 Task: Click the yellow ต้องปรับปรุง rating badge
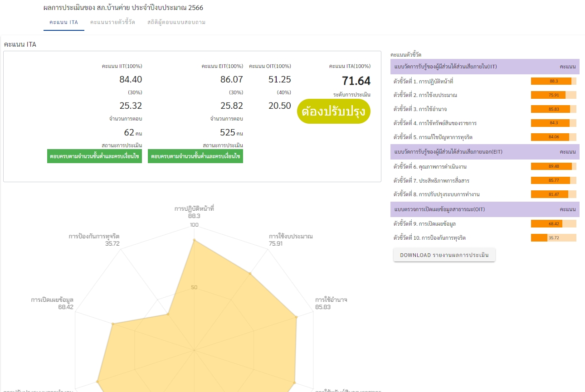333,111
